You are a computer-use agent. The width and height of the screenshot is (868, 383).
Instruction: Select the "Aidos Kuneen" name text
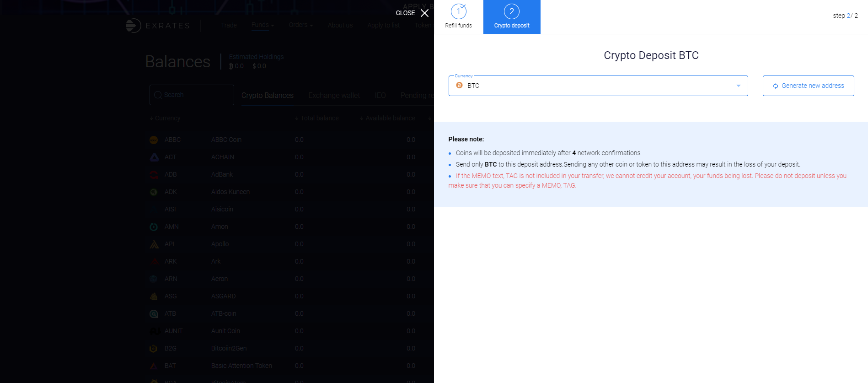click(230, 192)
